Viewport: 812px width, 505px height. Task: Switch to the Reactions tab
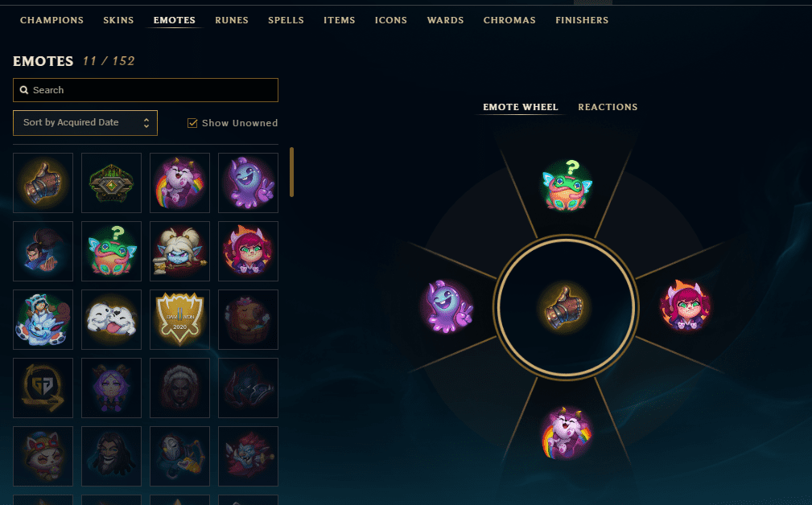pyautogui.click(x=608, y=107)
